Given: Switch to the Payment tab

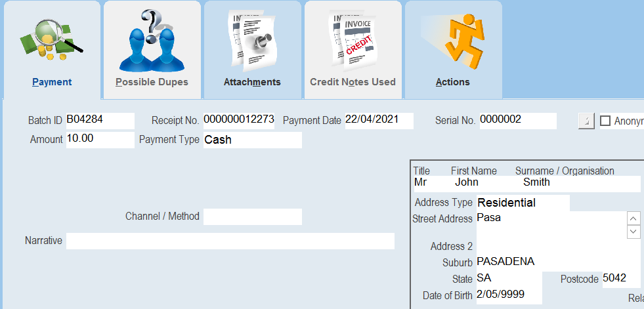Looking at the screenshot, I should click(x=52, y=50).
